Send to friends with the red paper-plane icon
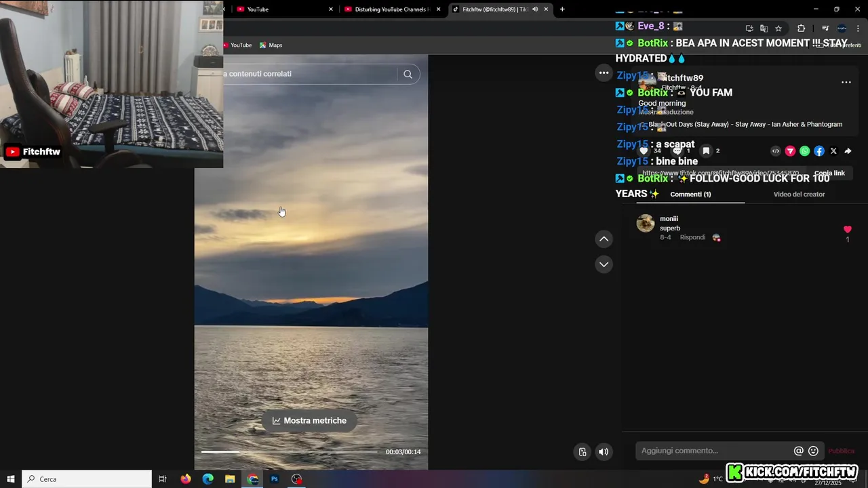This screenshot has width=868, height=488. pyautogui.click(x=790, y=151)
